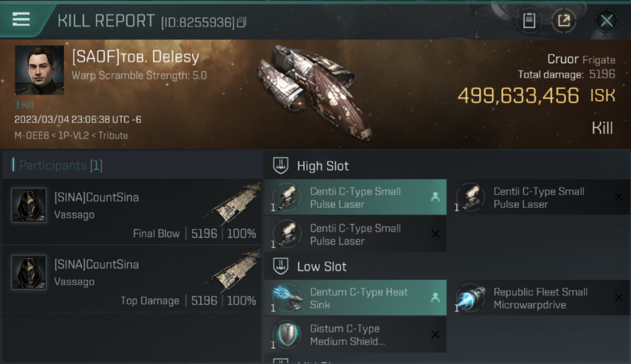This screenshot has height=364, width=631.
Task: Open pilot portrait of Delesy
Action: click(x=39, y=70)
